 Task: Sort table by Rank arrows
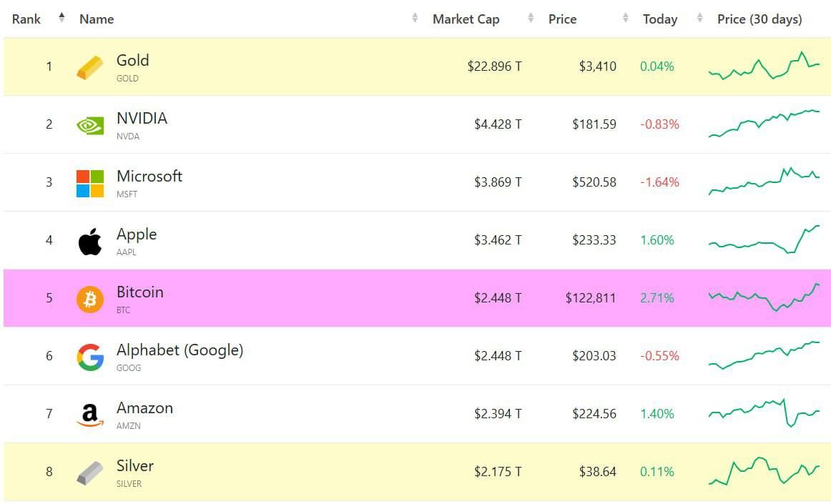(62, 17)
